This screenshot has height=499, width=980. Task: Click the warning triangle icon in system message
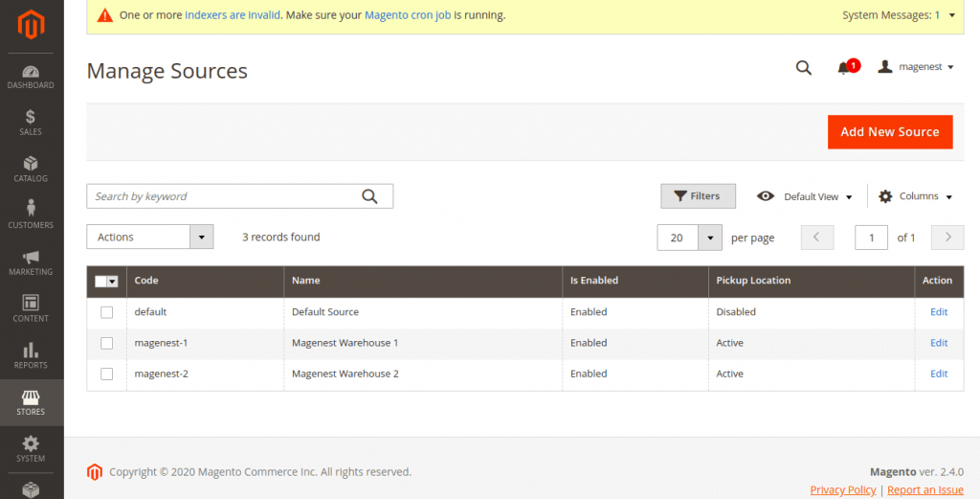(x=105, y=15)
